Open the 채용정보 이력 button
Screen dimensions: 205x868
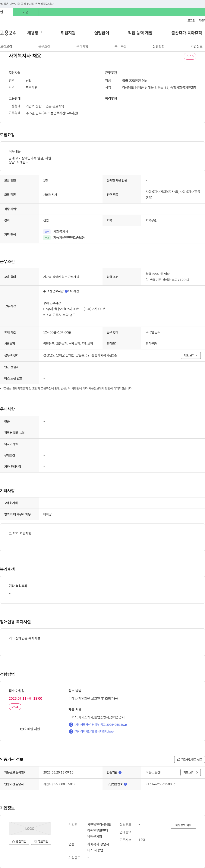183,825
